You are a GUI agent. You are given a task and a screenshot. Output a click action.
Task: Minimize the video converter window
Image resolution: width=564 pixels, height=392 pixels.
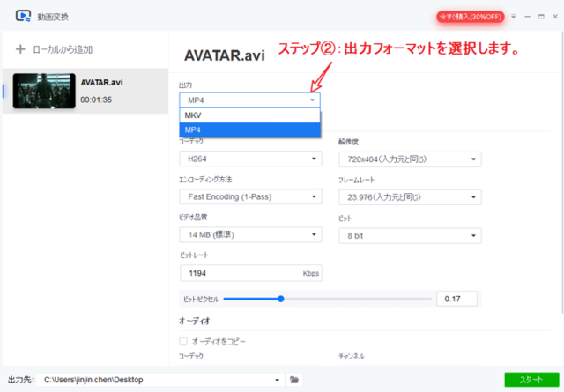[526, 17]
